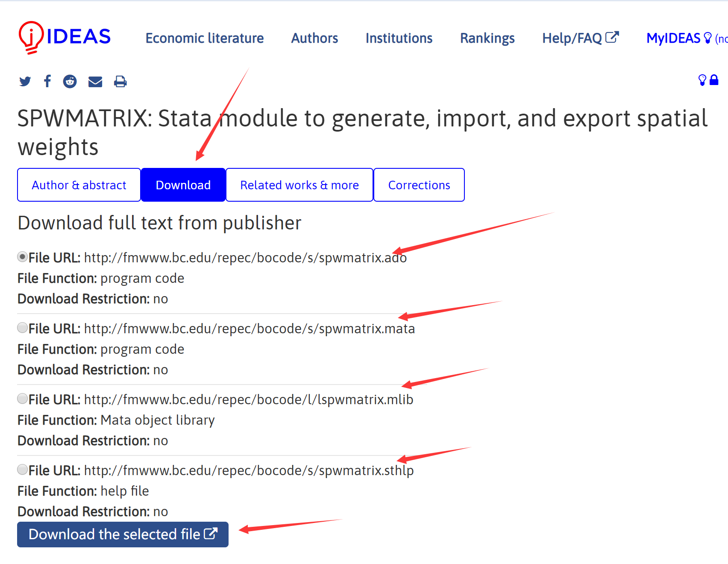Print this page via printer icon
The image size is (728, 564).
point(120,81)
